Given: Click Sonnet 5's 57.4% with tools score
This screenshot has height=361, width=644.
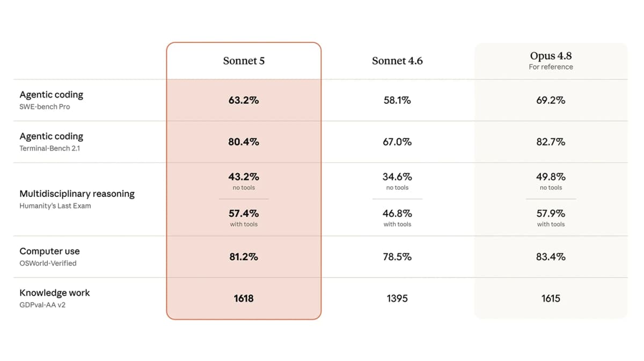Looking at the screenshot, I should click(244, 213).
